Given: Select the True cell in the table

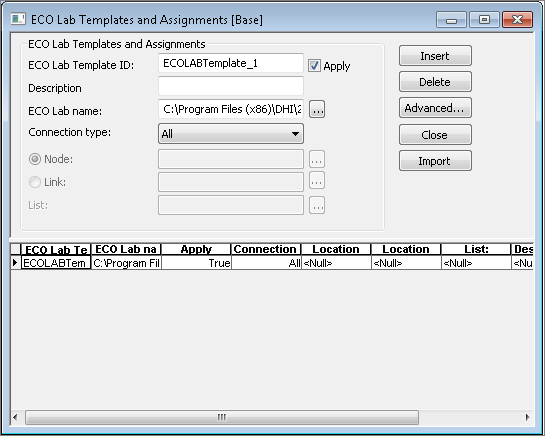Looking at the screenshot, I should coord(196,263).
